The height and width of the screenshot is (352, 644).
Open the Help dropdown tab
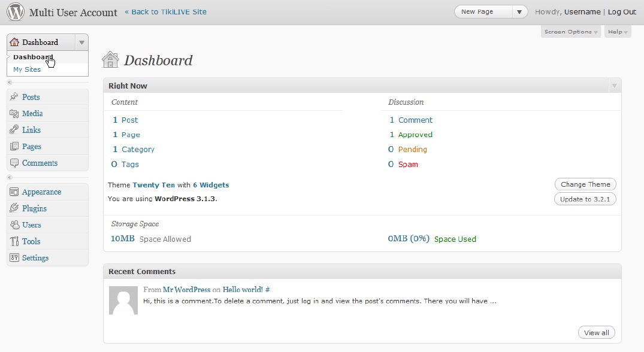pyautogui.click(x=618, y=32)
